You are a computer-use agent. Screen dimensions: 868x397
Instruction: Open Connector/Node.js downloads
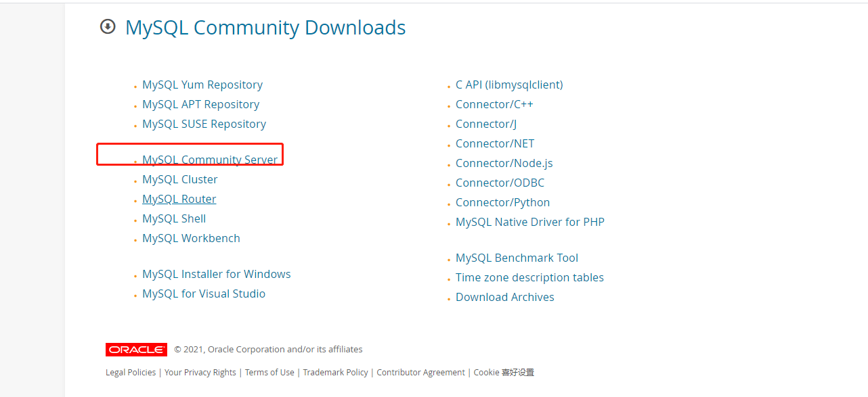[504, 163]
